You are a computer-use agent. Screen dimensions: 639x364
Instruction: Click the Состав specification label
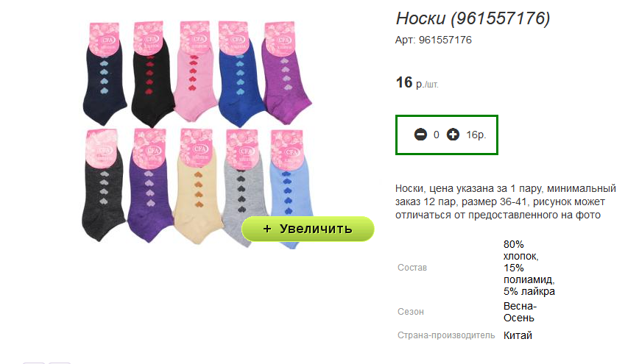pos(412,268)
